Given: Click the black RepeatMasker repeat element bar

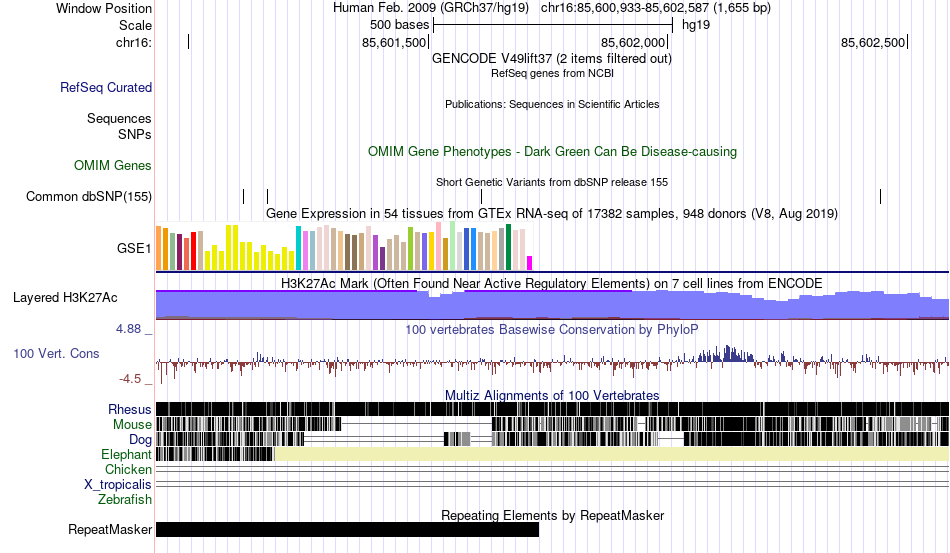Looking at the screenshot, I should click(347, 529).
